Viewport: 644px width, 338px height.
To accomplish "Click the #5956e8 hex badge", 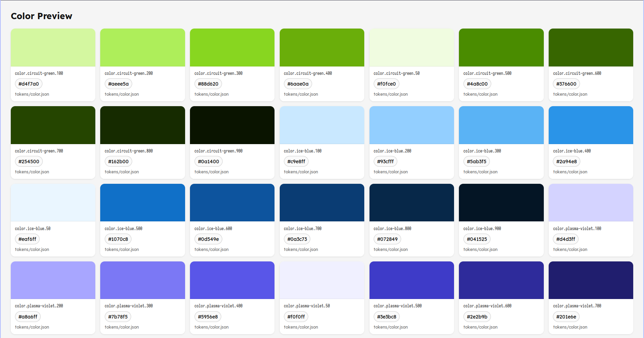I will tap(208, 317).
